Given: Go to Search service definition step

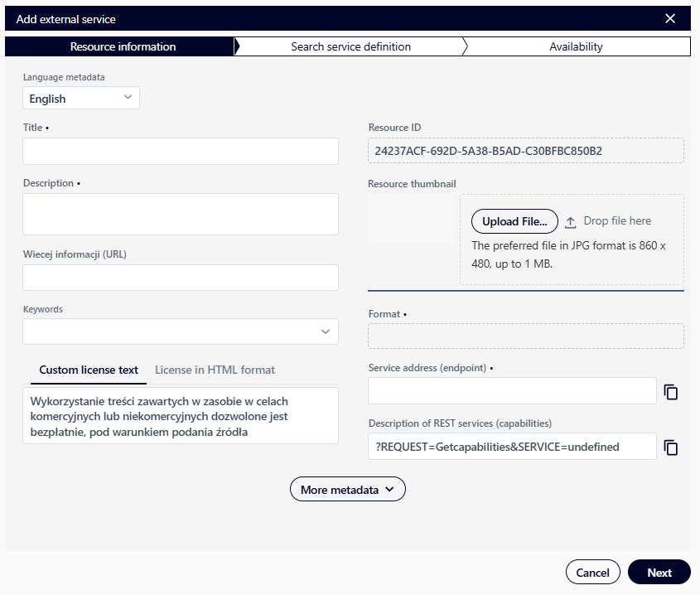Looking at the screenshot, I should pos(350,46).
